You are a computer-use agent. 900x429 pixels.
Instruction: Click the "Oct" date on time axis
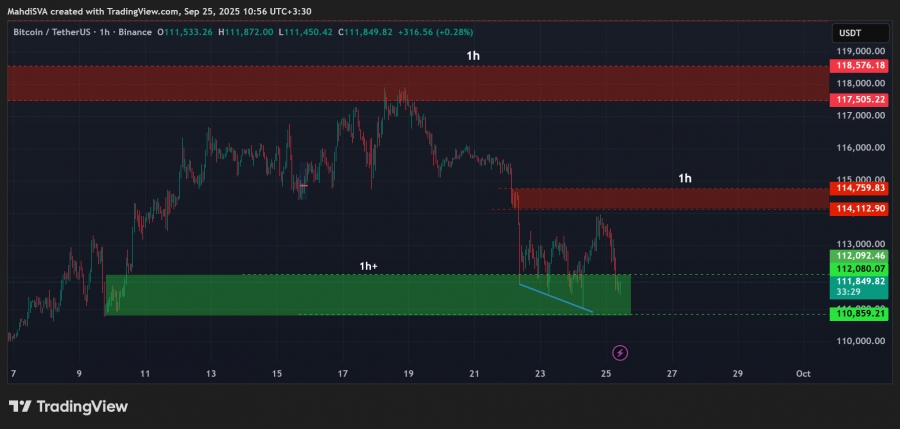pyautogui.click(x=802, y=373)
